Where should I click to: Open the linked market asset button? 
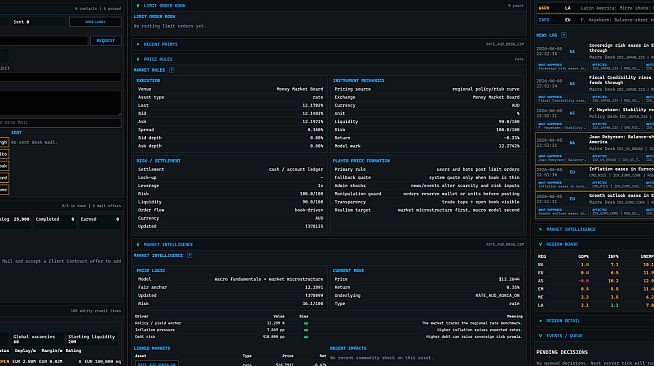(x=157, y=363)
